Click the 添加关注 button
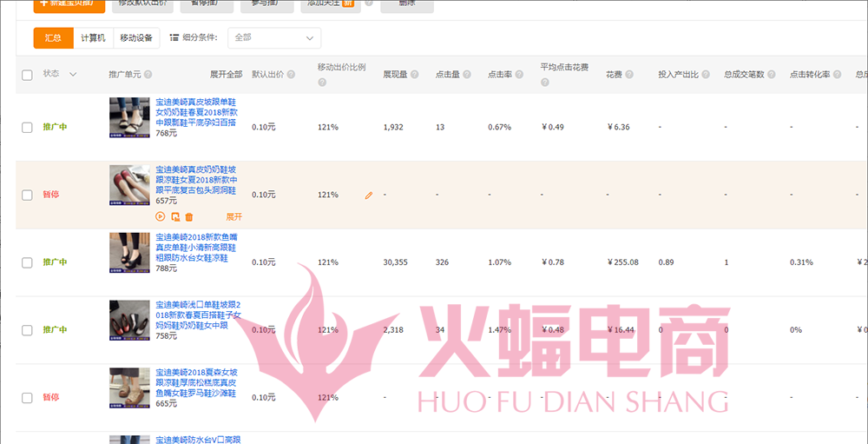The height and width of the screenshot is (444, 868). pos(331,5)
